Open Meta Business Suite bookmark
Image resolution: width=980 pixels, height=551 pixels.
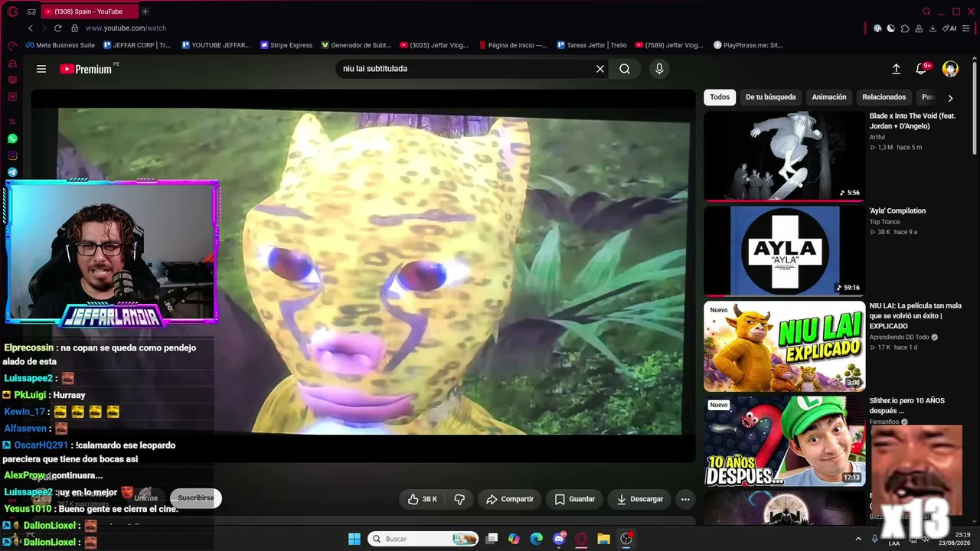pyautogui.click(x=60, y=45)
